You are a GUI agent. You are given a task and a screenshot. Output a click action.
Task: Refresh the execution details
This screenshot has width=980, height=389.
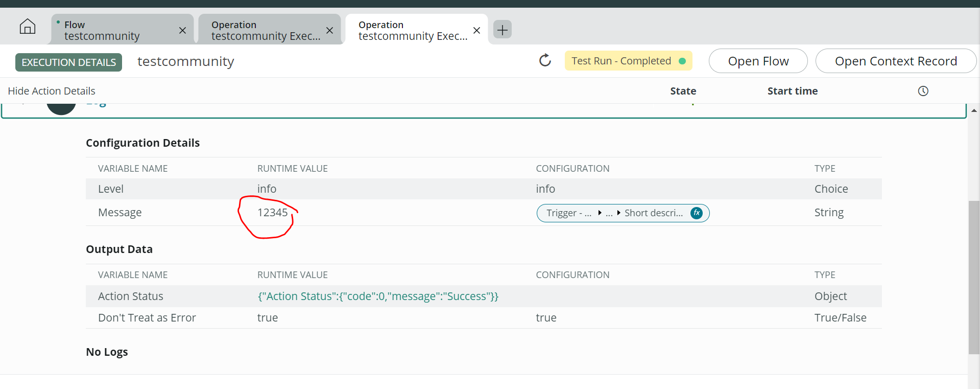[545, 60]
